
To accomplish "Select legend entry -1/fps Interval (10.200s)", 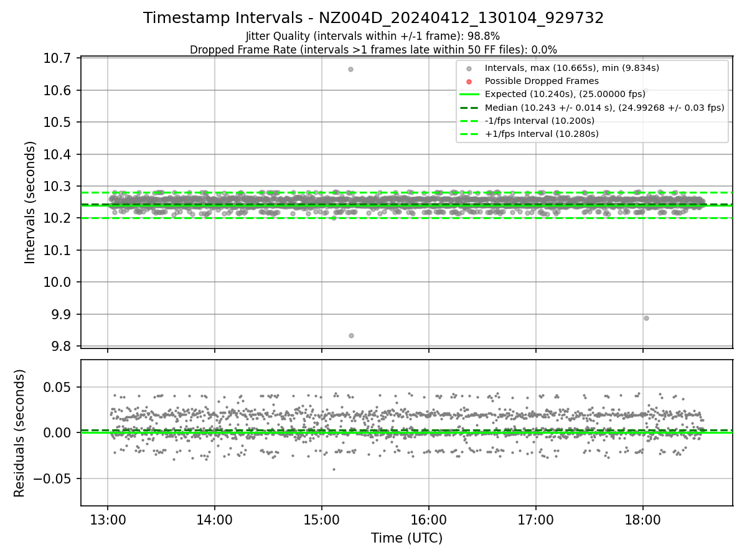I will tap(539, 121).
